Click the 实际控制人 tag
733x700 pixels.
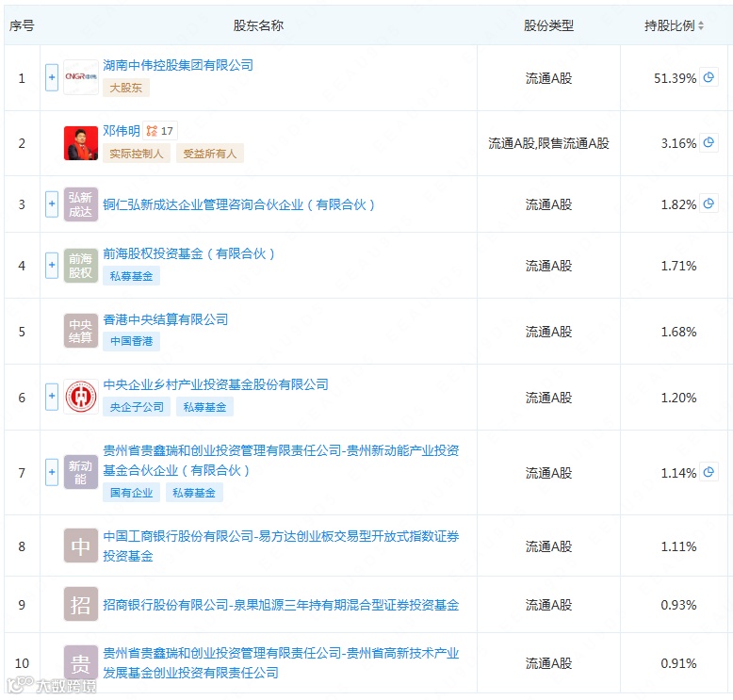(136, 154)
